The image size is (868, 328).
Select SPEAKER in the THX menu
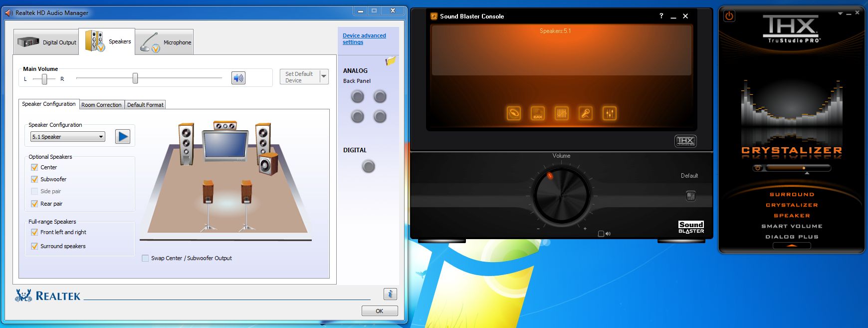792,216
